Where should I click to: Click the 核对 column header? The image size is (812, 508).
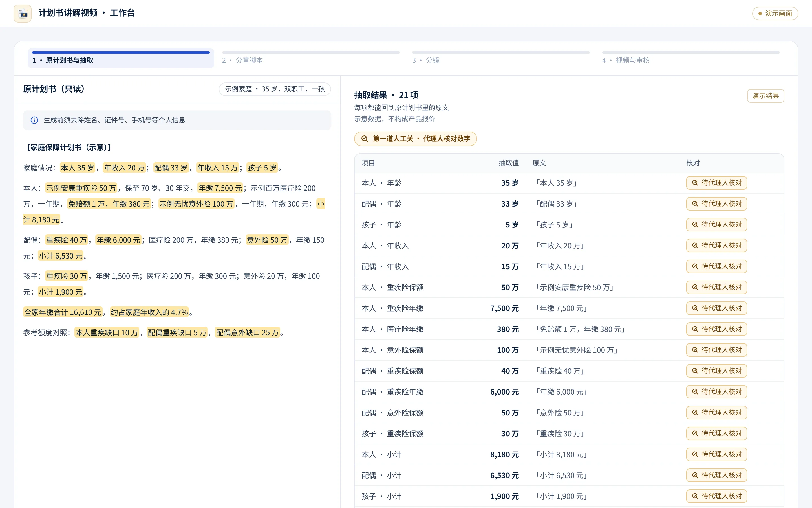click(693, 163)
